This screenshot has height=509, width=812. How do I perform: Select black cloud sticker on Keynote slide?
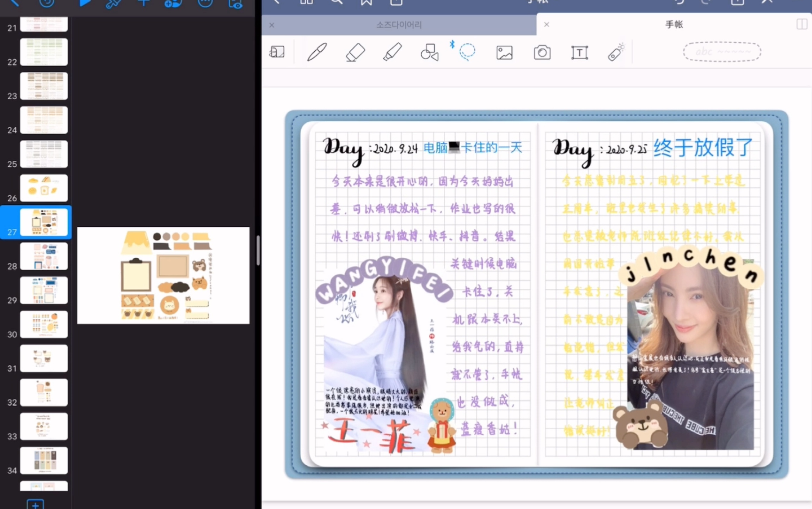click(x=180, y=287)
